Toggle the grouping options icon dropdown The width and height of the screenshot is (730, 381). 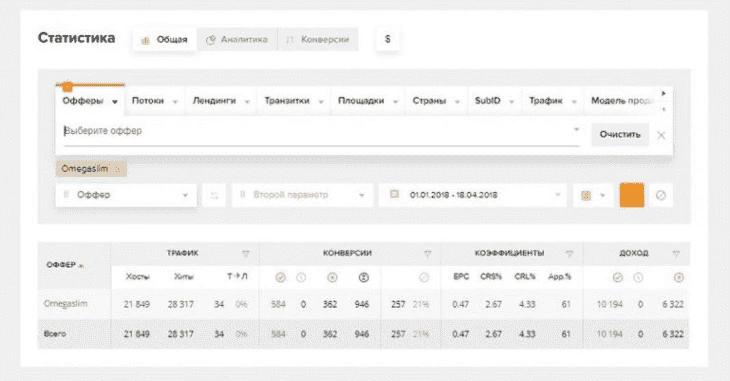(x=593, y=196)
